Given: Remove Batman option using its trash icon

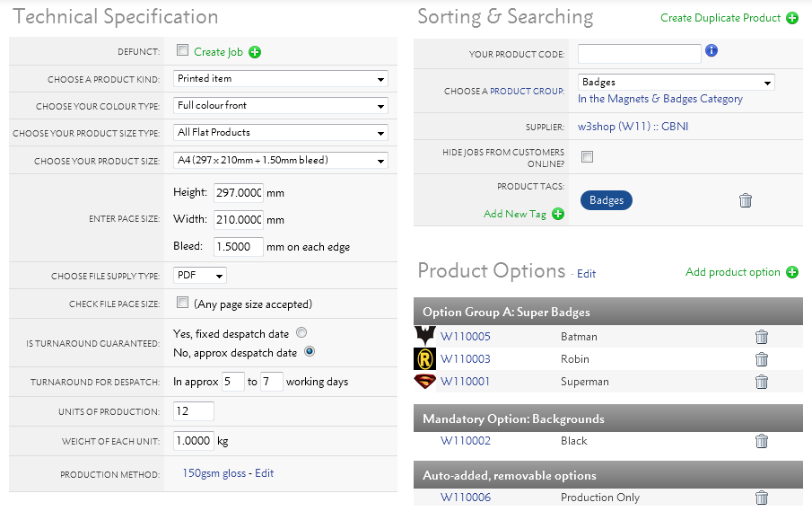Looking at the screenshot, I should [762, 337].
